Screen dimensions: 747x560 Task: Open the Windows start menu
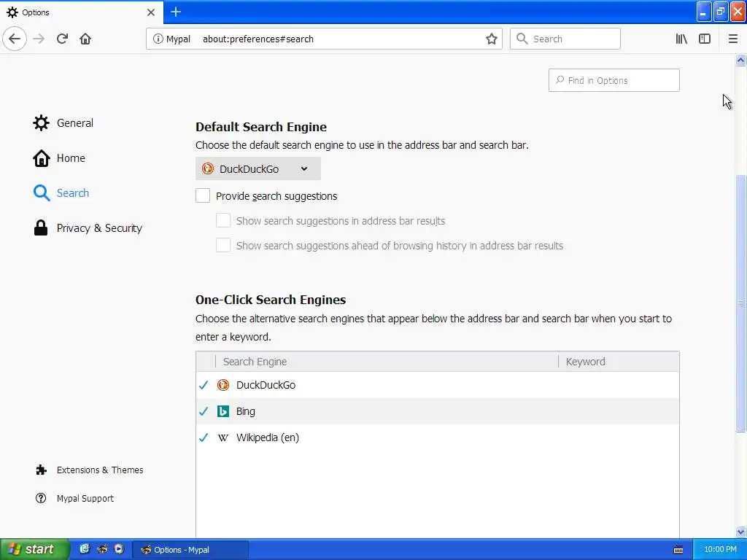click(x=34, y=549)
